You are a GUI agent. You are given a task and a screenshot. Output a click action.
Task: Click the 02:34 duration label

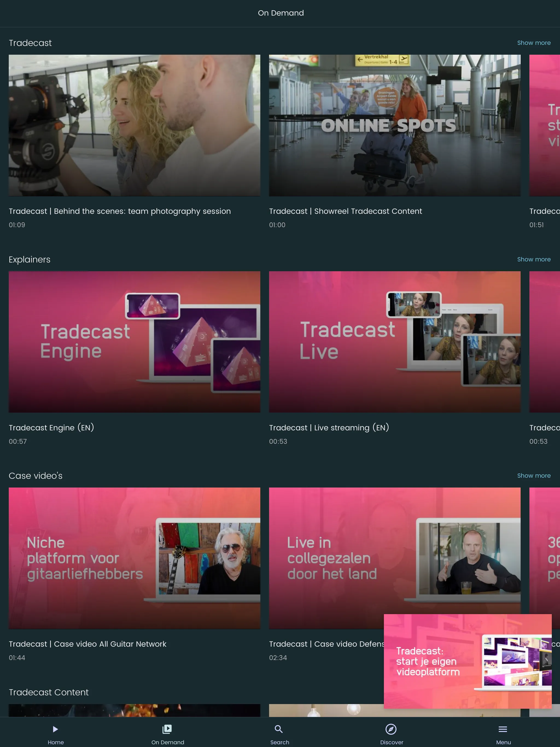coord(278,658)
